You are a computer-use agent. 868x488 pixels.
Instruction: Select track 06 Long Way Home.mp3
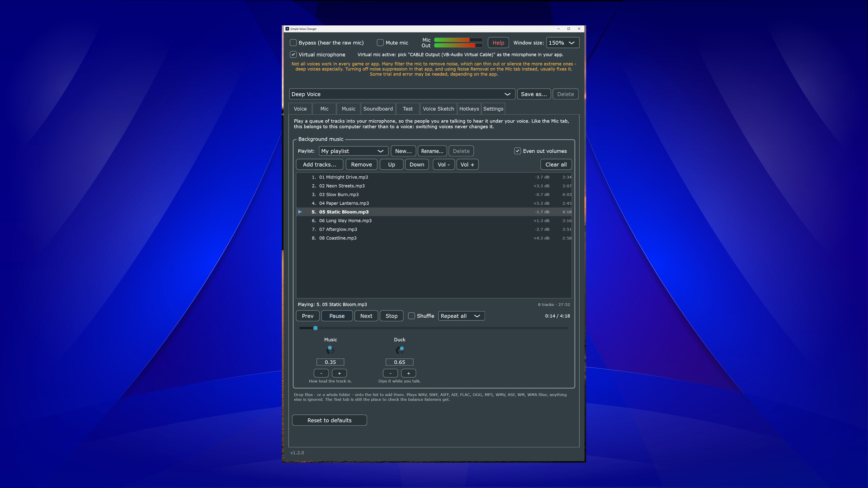click(x=434, y=221)
